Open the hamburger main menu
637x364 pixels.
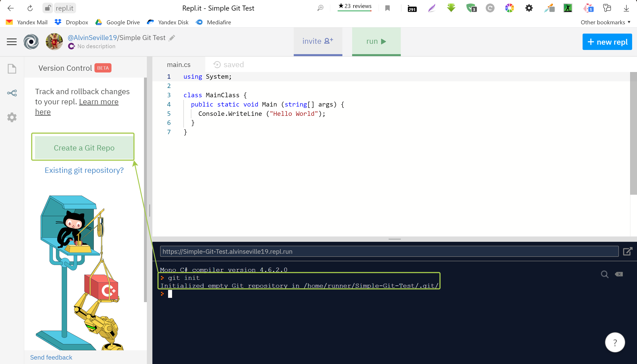click(x=12, y=42)
